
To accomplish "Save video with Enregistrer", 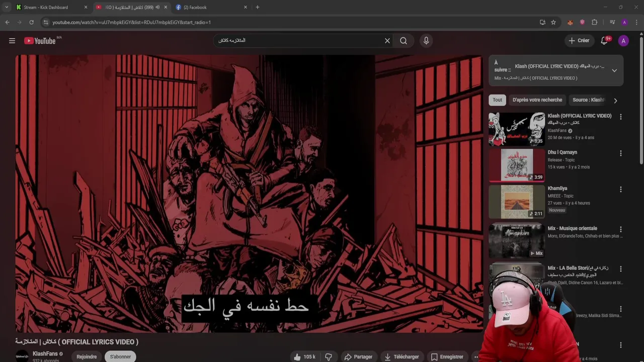I will pos(447,357).
